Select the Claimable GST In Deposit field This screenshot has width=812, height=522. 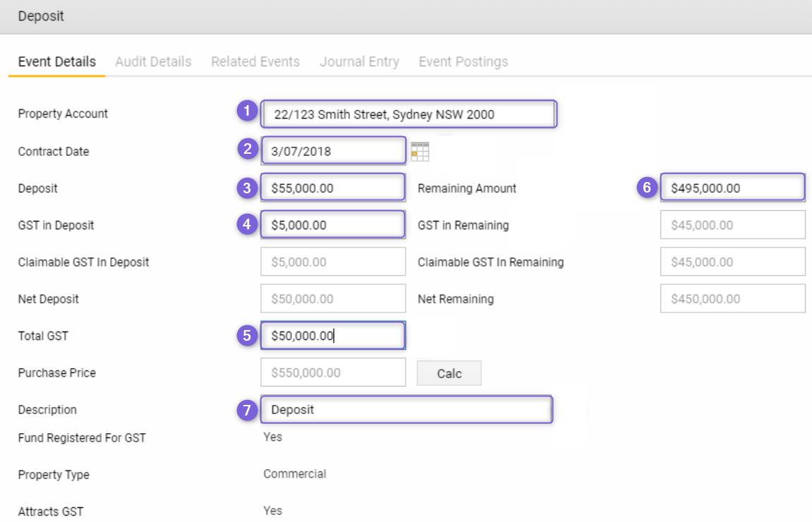pos(333,262)
